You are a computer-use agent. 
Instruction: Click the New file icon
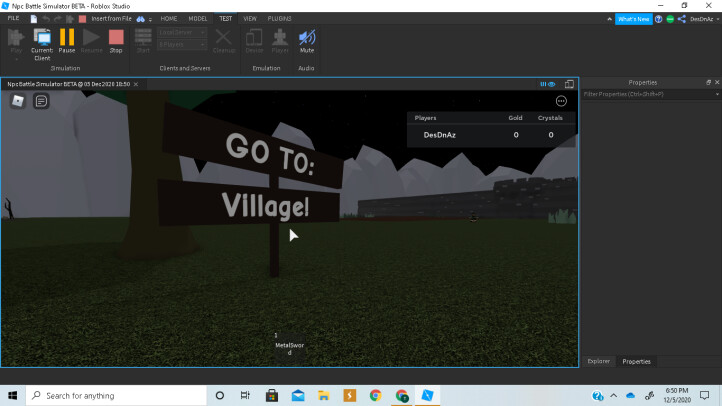(x=34, y=19)
